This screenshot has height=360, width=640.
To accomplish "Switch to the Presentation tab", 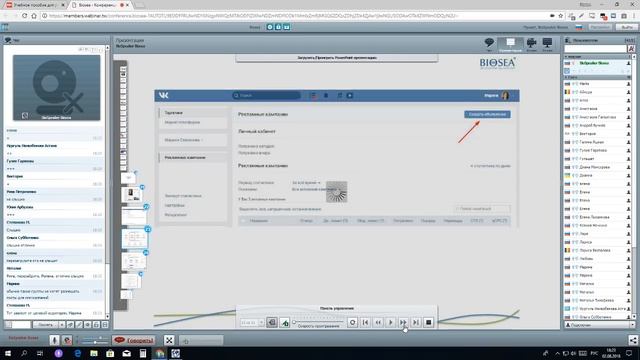I will coord(511,44).
